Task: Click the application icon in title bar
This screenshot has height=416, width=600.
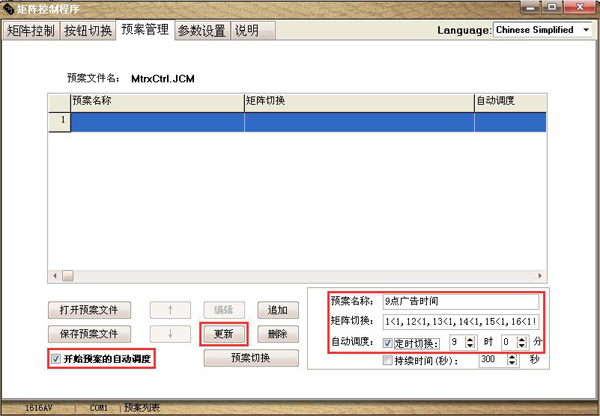Action: [8, 8]
